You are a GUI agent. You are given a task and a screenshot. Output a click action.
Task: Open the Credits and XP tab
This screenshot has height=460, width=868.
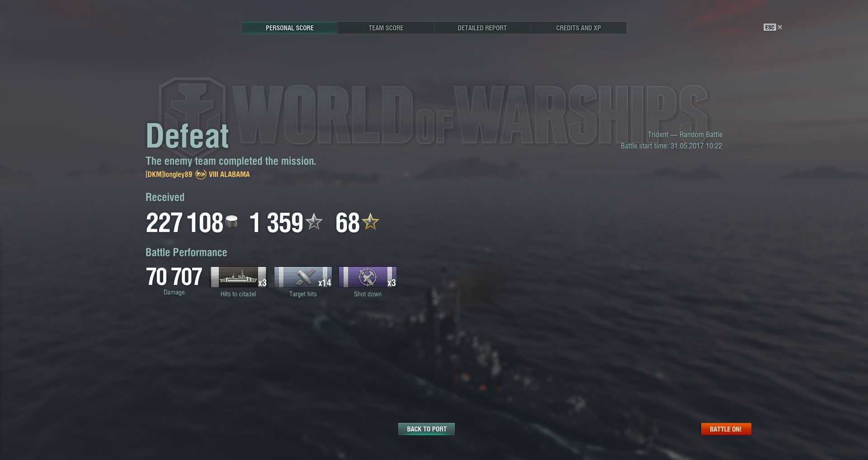point(578,28)
